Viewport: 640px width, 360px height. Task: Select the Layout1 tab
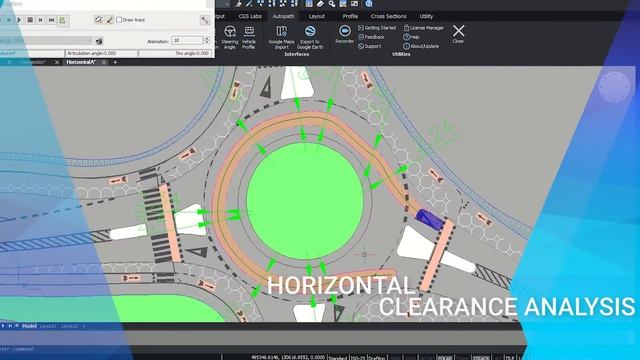click(48, 326)
